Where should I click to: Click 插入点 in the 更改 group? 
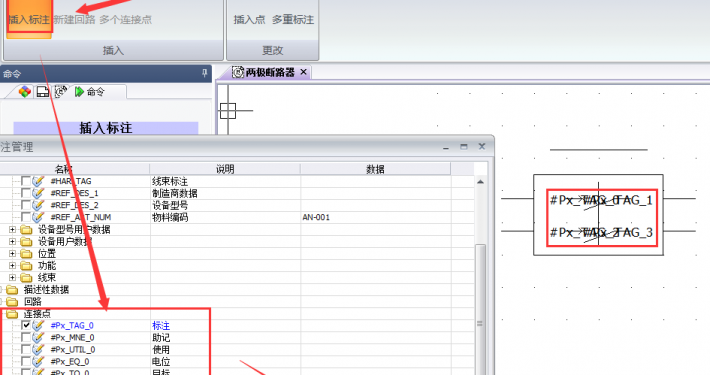[249, 19]
